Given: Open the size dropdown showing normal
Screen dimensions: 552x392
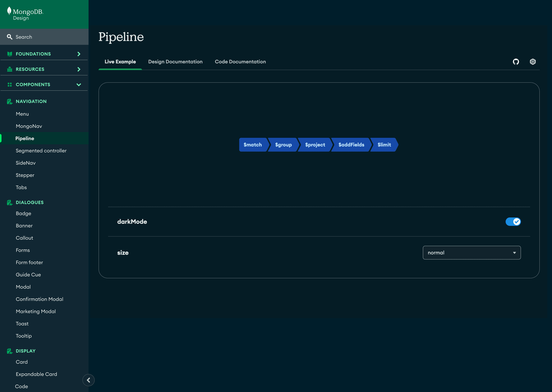Looking at the screenshot, I should tap(471, 253).
